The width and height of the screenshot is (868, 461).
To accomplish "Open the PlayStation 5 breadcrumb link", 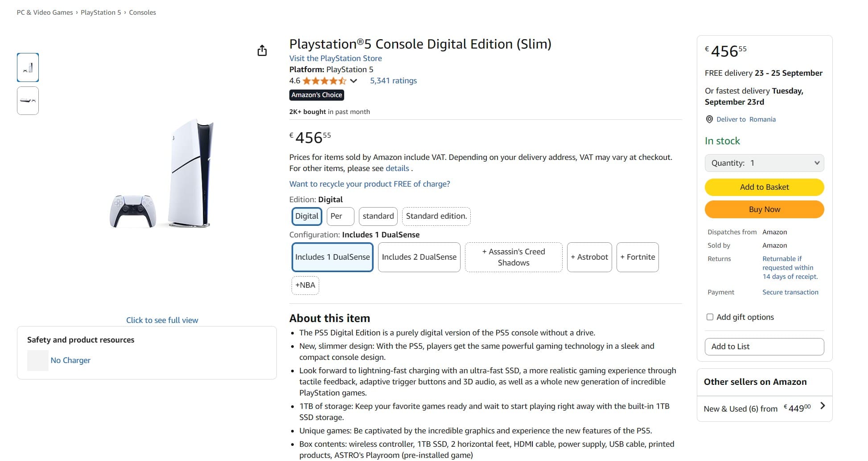I will point(101,12).
